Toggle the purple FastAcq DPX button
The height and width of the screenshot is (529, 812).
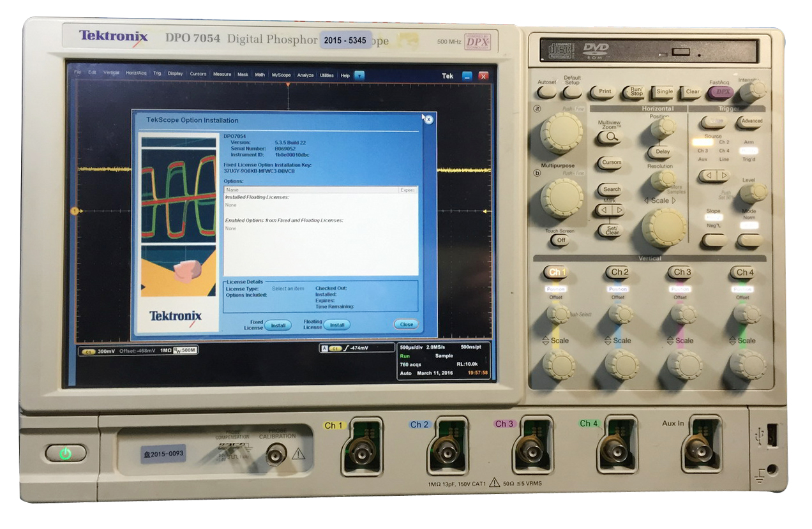(x=720, y=92)
